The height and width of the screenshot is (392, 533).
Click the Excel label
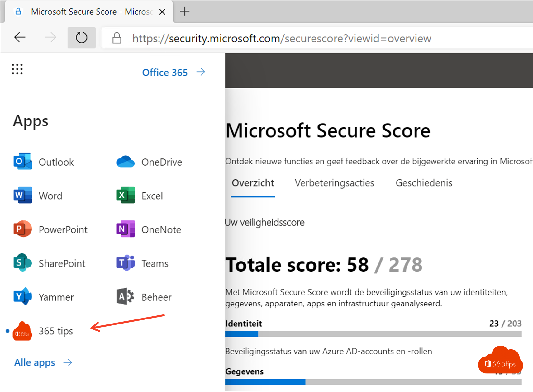tap(152, 196)
